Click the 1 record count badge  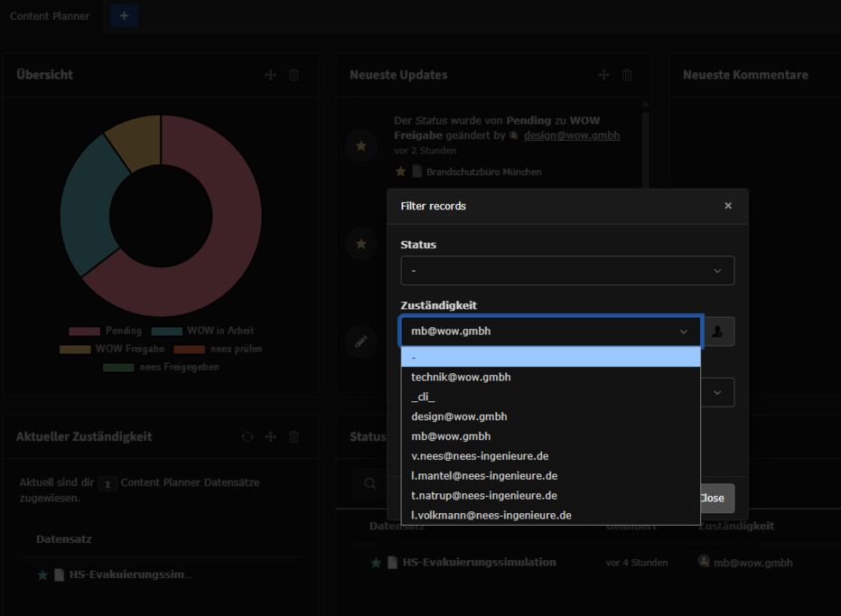point(107,484)
